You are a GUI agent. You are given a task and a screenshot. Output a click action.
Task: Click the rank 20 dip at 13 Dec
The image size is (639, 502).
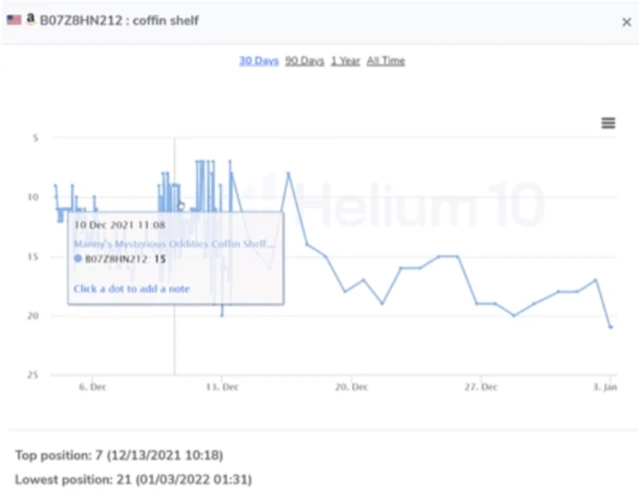(x=222, y=315)
